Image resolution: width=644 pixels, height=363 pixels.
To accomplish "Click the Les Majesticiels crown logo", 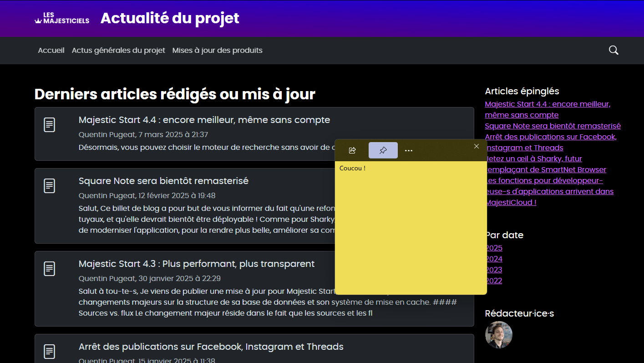I will pyautogui.click(x=61, y=18).
